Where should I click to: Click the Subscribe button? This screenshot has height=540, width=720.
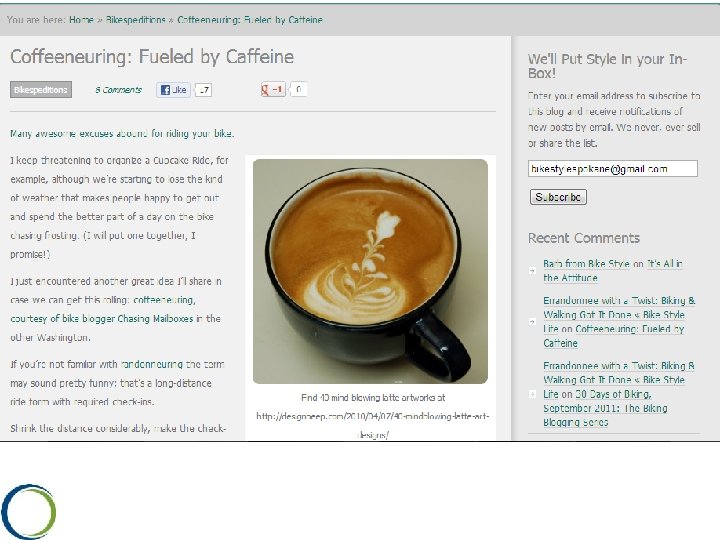click(558, 197)
